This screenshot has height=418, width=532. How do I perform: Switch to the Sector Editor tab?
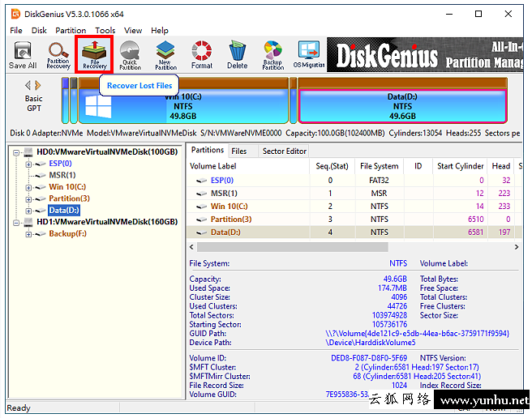coord(285,151)
